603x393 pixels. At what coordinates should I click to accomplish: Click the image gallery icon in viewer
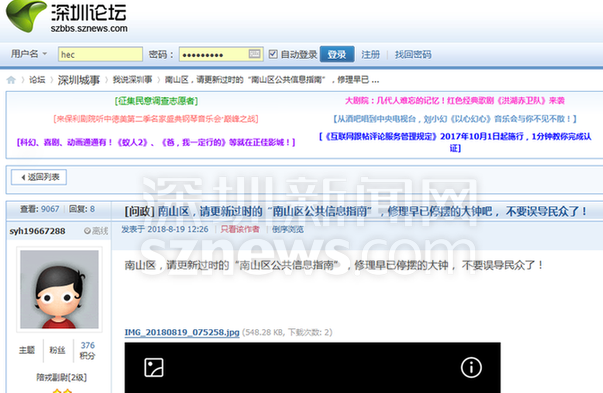[153, 367]
